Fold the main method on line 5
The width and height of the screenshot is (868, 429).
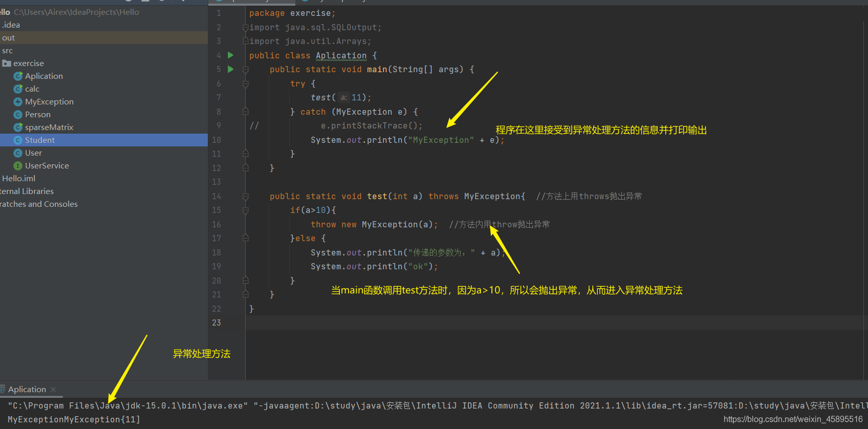[246, 69]
